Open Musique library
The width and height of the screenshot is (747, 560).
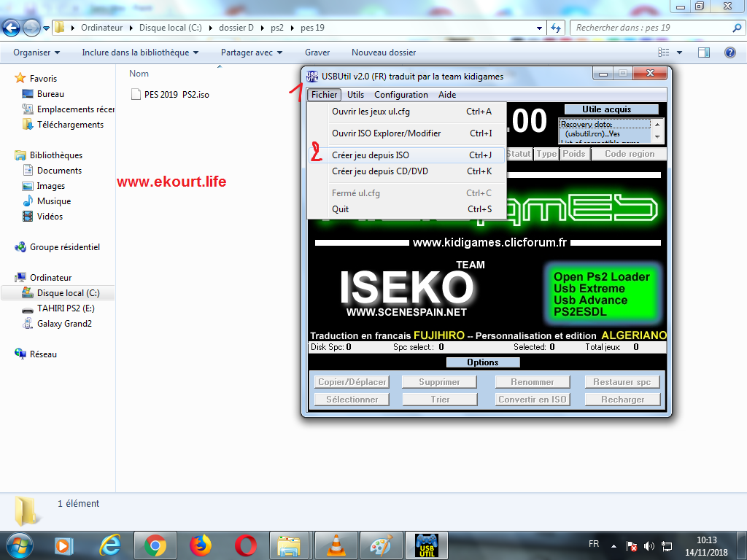click(x=47, y=201)
